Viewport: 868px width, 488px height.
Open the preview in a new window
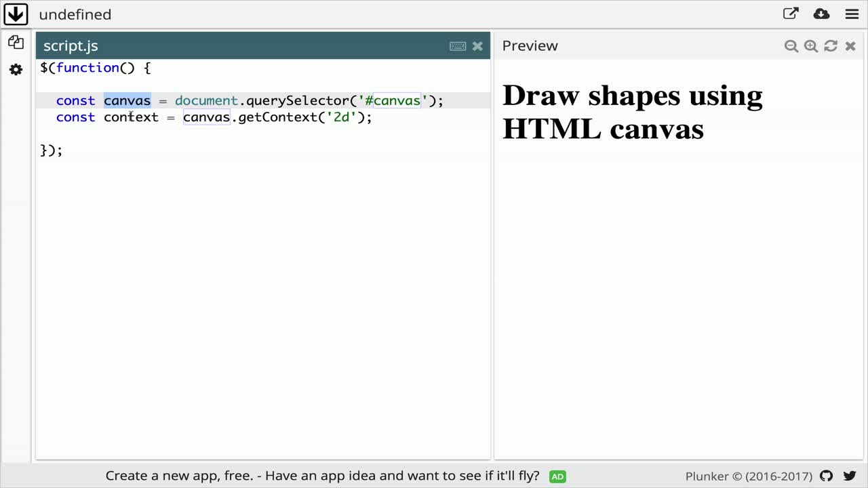point(791,14)
